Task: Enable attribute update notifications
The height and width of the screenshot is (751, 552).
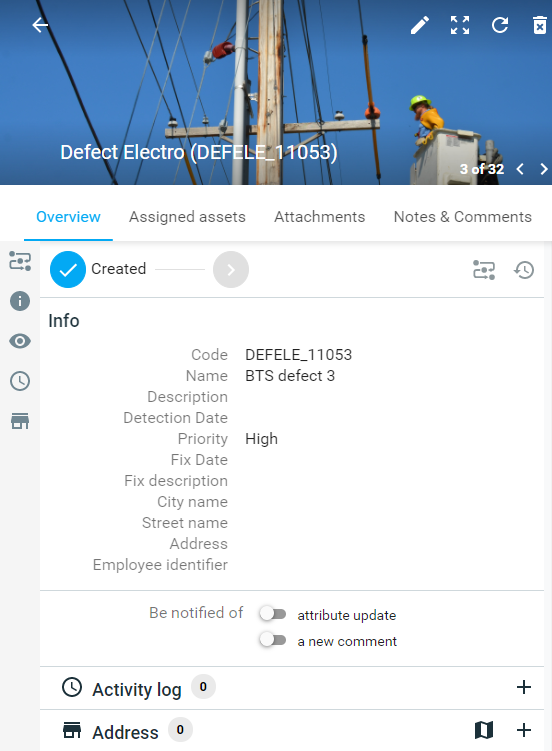Action: tap(272, 614)
